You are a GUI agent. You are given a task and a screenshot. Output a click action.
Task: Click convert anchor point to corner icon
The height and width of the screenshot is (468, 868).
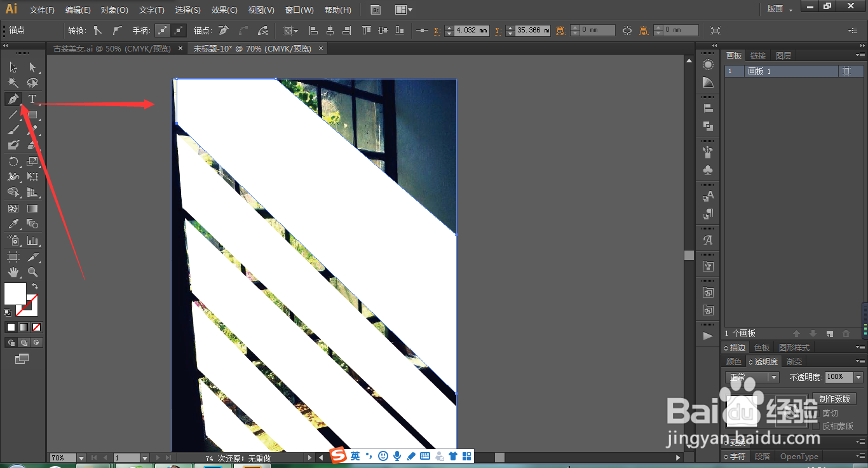(x=97, y=30)
